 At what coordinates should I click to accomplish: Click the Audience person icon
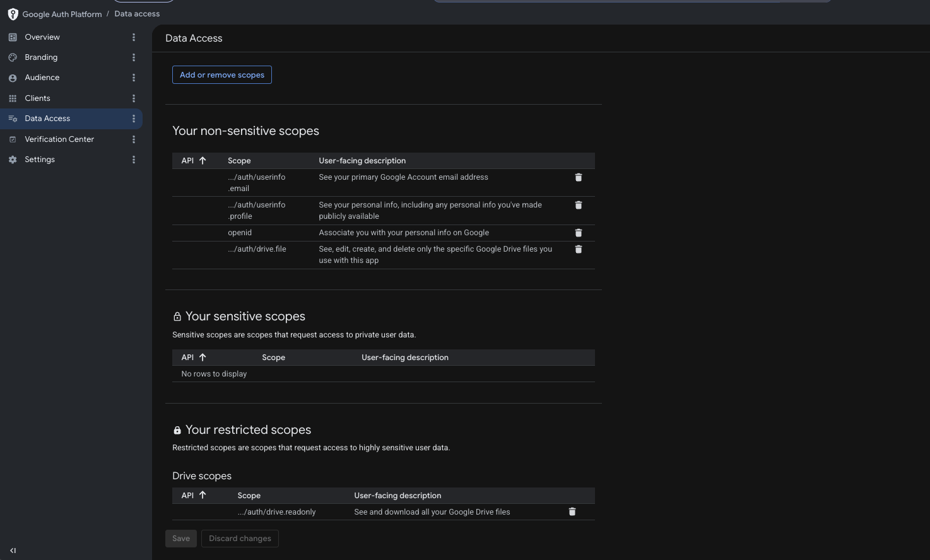click(x=13, y=78)
